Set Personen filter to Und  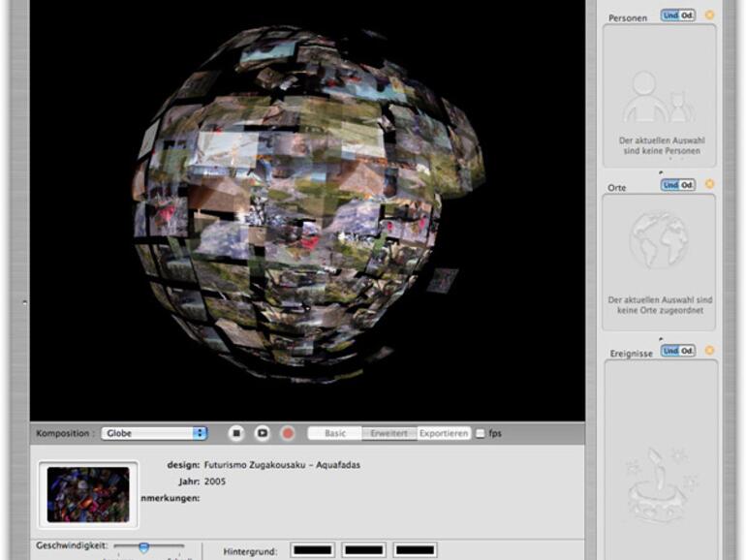669,16
